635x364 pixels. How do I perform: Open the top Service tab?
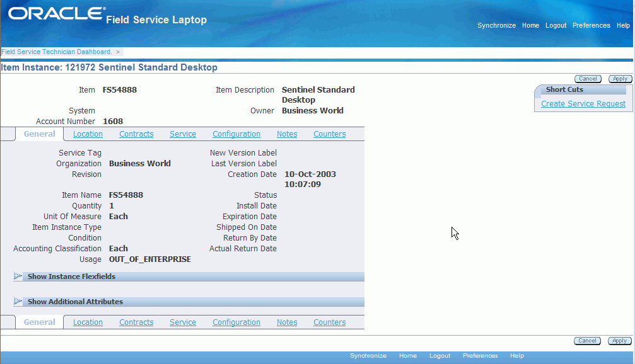point(183,134)
